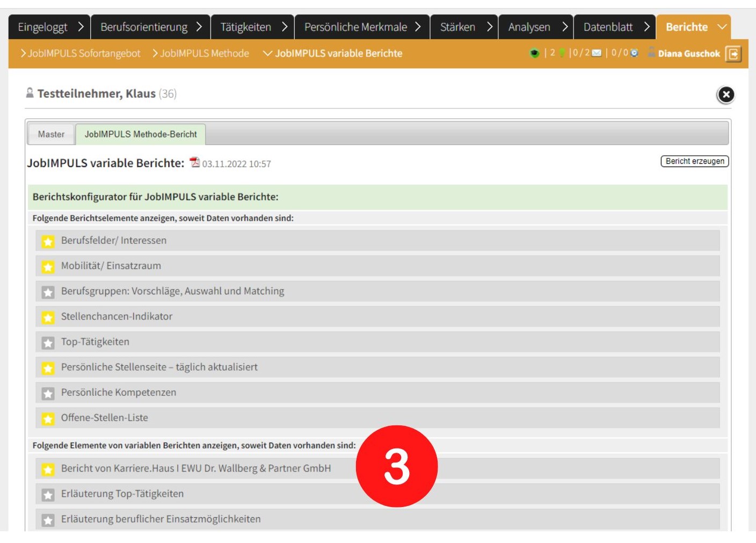Image resolution: width=756 pixels, height=543 pixels.
Task: Close the Testteilnehmer panel with the X icon
Action: (x=725, y=95)
